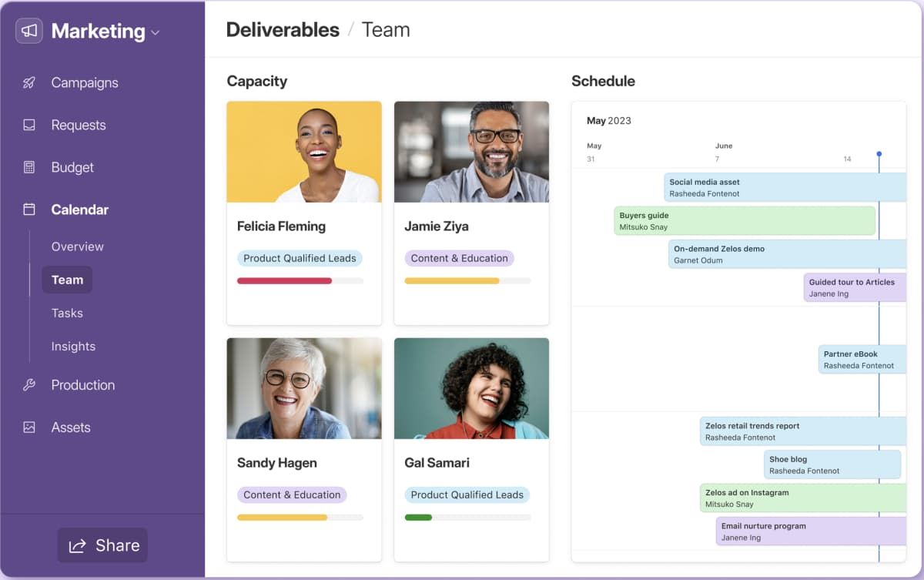Click Felicia Fleming's red capacity bar

pyautogui.click(x=284, y=281)
